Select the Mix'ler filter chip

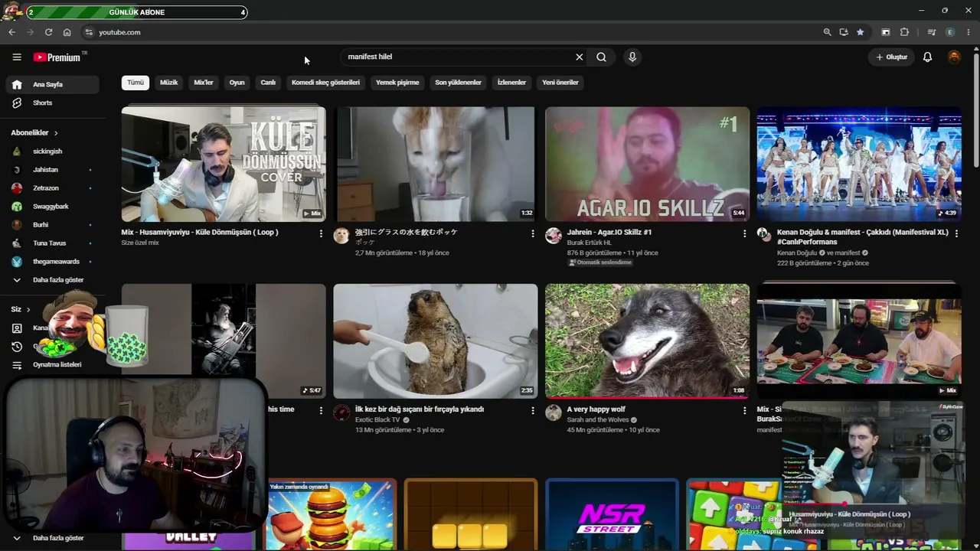204,82
